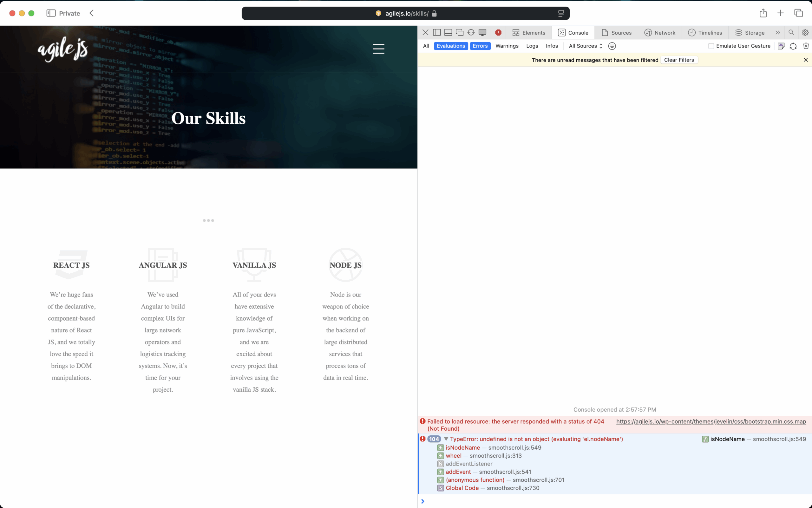Viewport: 812px width, 508px height.
Task: Click the console prompt input line
Action: tap(605, 501)
